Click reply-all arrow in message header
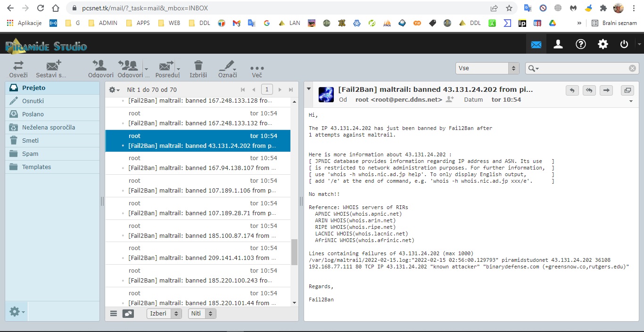644x332 pixels. click(x=589, y=90)
